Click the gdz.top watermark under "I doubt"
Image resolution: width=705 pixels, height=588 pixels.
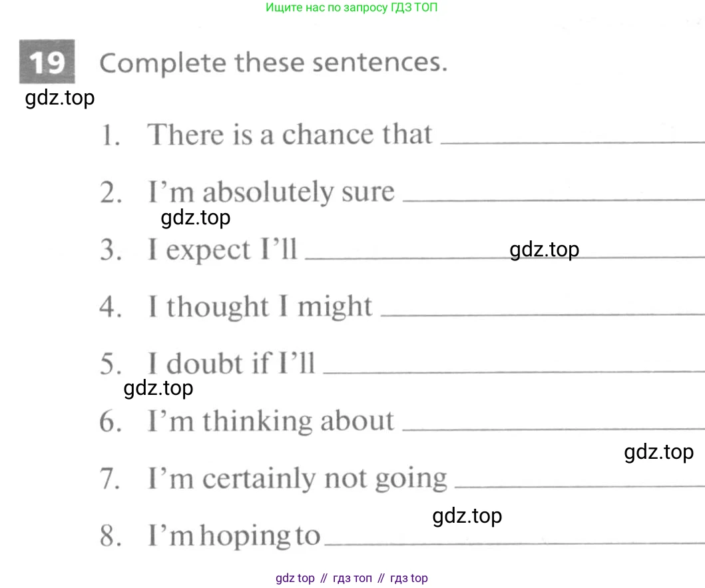click(158, 388)
